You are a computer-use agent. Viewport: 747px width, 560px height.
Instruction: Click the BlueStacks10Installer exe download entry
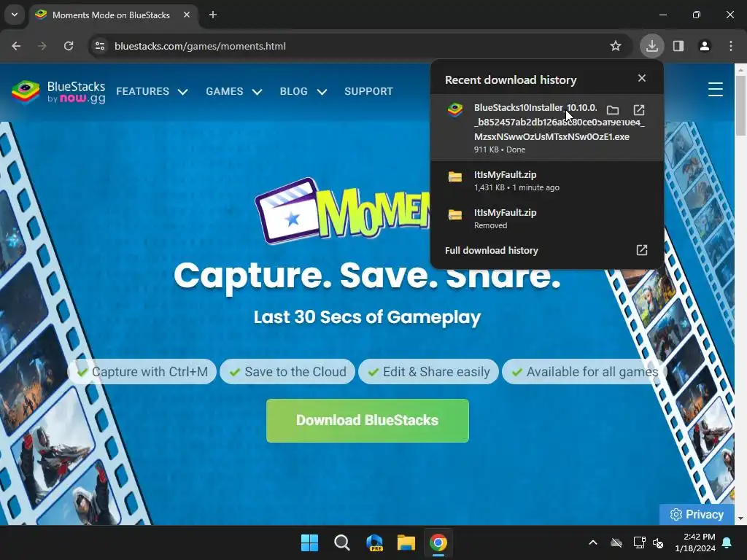[547, 128]
